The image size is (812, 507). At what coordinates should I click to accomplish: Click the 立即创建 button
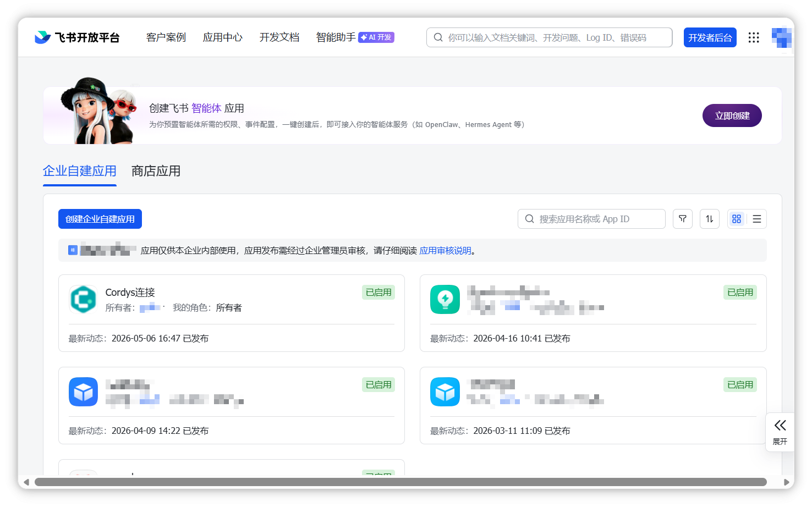coord(732,115)
